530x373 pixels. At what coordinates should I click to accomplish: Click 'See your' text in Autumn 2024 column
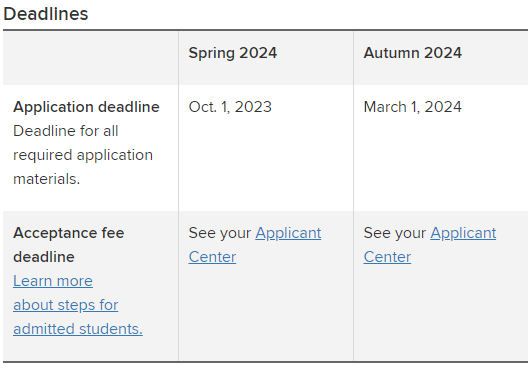(x=395, y=233)
